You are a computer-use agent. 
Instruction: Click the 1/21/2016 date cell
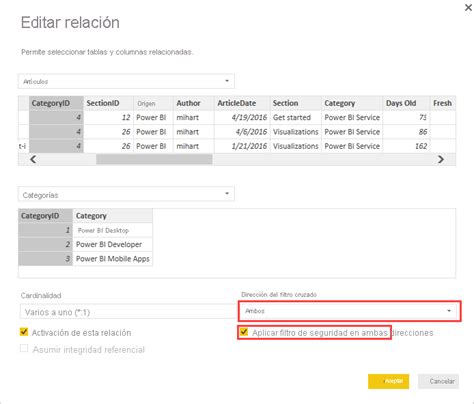click(x=242, y=146)
